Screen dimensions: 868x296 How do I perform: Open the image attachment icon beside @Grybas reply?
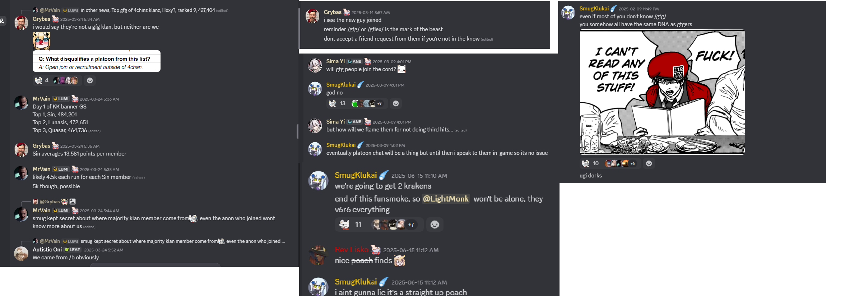pyautogui.click(x=73, y=202)
